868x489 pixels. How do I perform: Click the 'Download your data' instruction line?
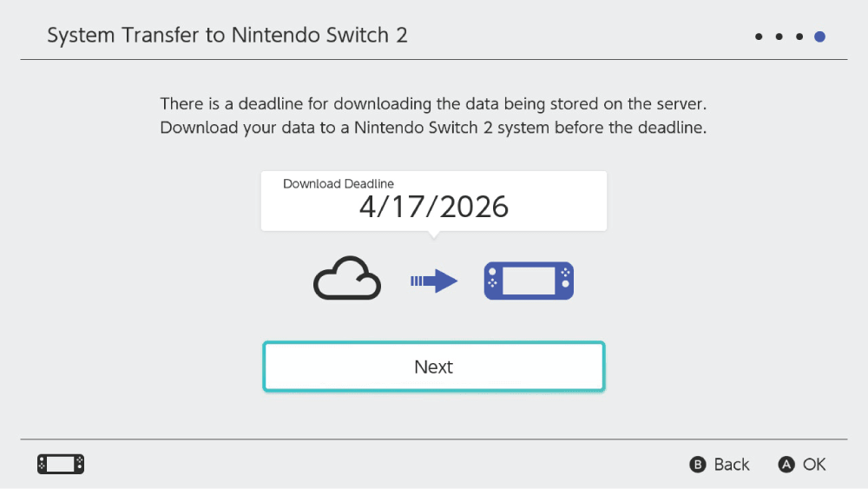tap(434, 128)
